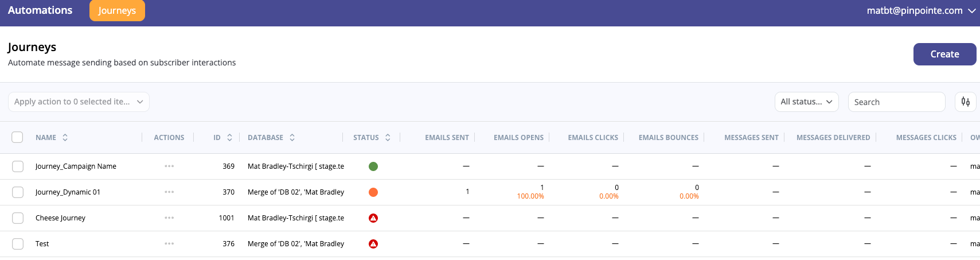Open actions menu for Cheese Journey

pos(169,218)
